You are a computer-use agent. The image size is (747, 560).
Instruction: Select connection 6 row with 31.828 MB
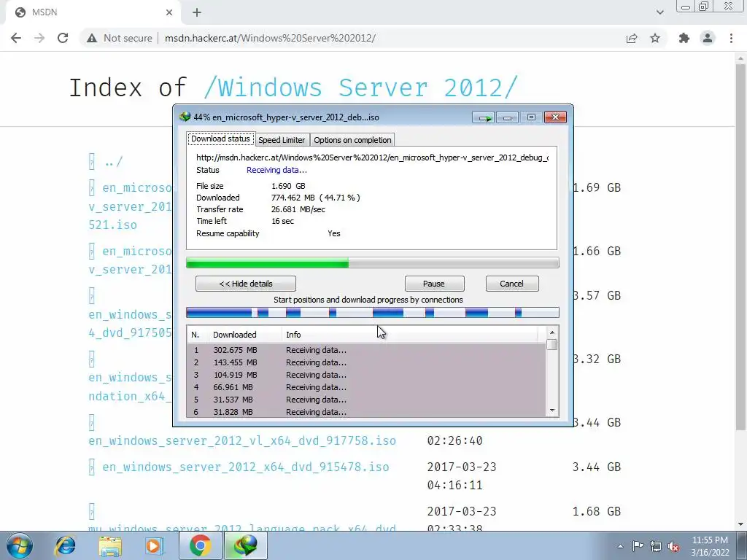366,412
